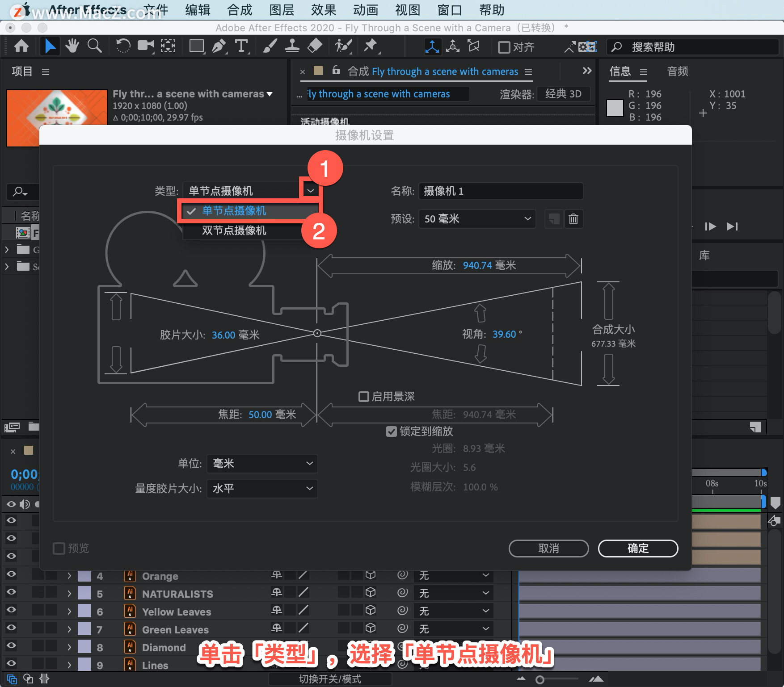
Task: Open the 预设 50 毫米 preset dropdown
Action: 477,219
